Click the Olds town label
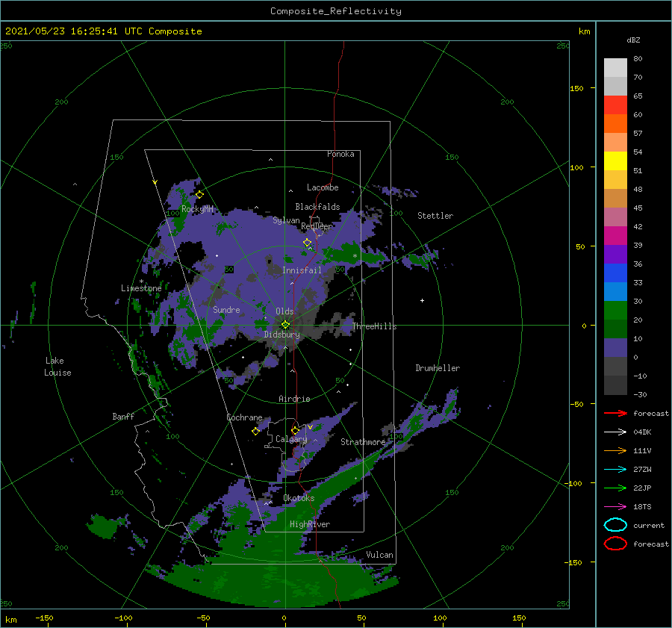Viewport: 672px width, 628px height. [x=284, y=311]
